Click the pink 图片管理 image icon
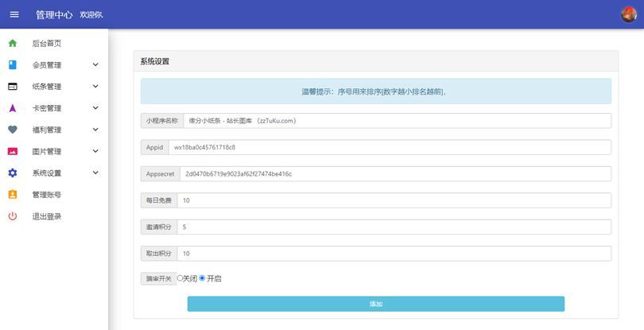The height and width of the screenshot is (330, 644). pyautogui.click(x=13, y=151)
